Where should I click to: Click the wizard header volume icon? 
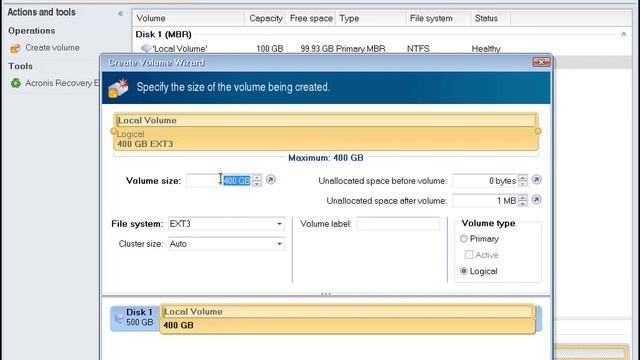(x=118, y=88)
